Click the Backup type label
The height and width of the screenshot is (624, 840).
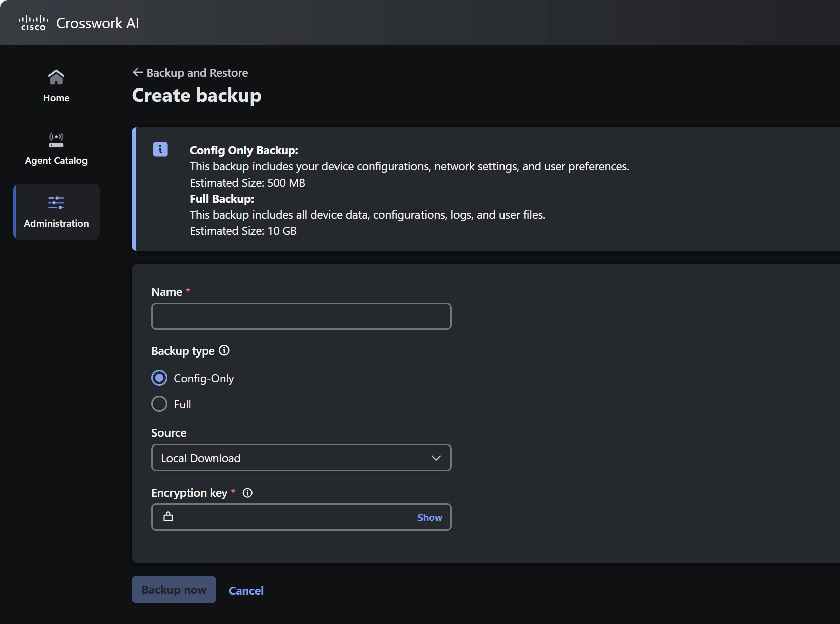tap(183, 351)
